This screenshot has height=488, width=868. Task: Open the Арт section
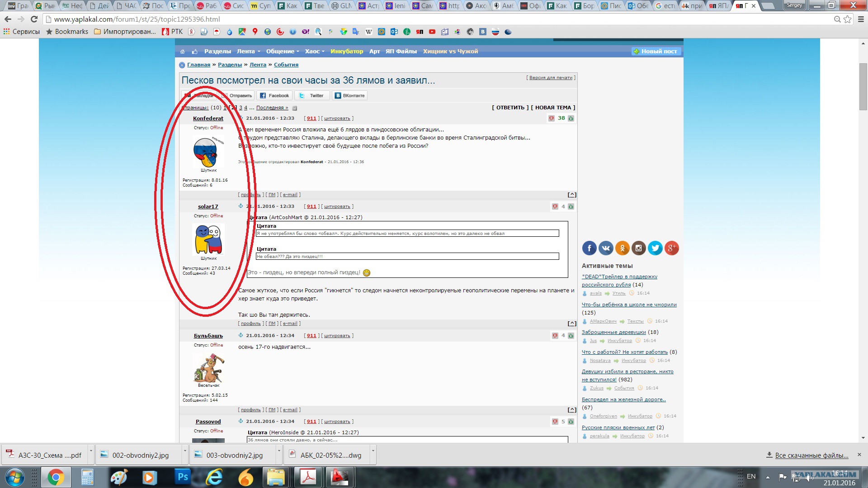click(374, 52)
